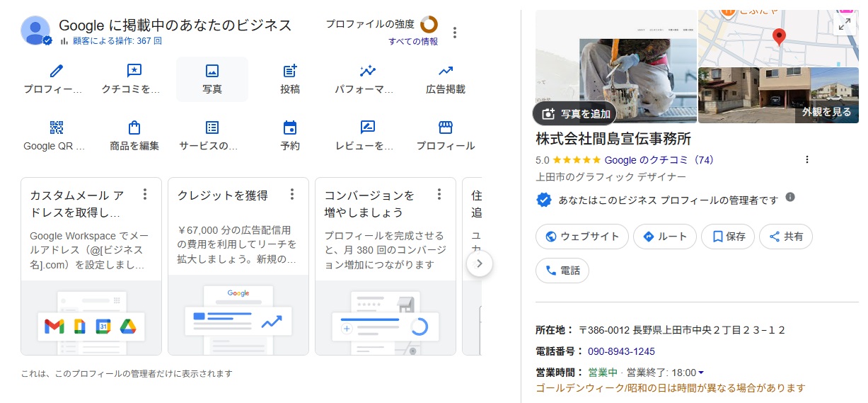Expand the map with fullscreen icon
868x403 pixels.
(844, 25)
